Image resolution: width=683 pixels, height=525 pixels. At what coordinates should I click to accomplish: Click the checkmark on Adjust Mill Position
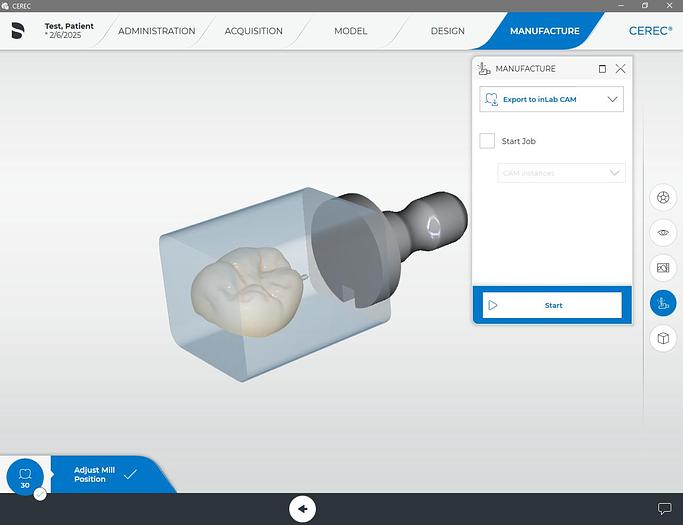(130, 474)
